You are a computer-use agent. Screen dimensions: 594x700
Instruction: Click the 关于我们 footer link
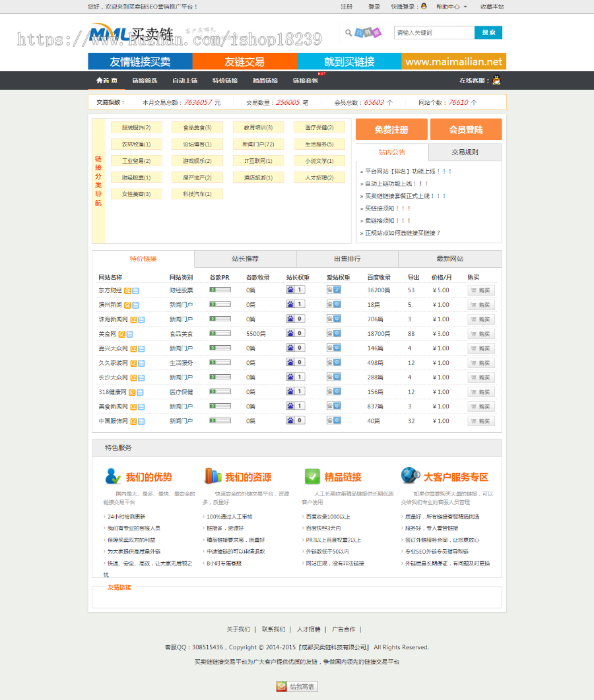238,629
